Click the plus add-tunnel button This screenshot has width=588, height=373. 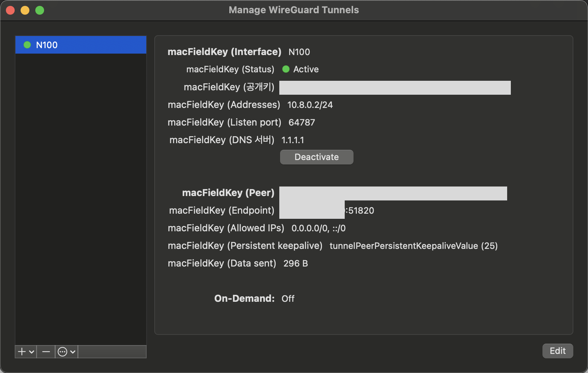pyautogui.click(x=22, y=352)
